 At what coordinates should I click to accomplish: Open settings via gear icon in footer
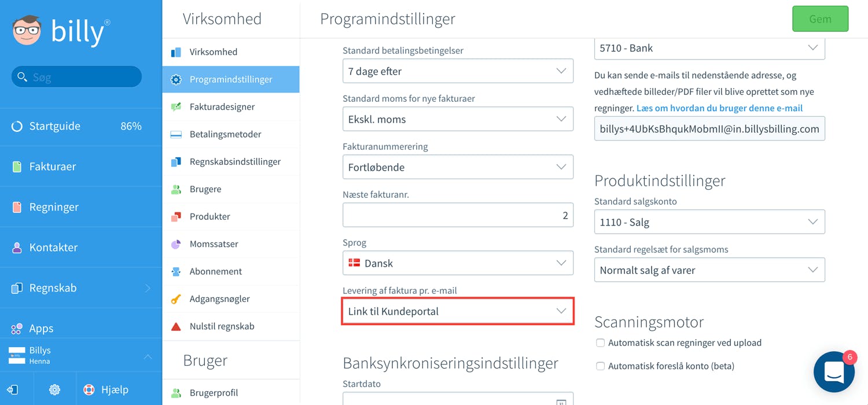tap(54, 390)
